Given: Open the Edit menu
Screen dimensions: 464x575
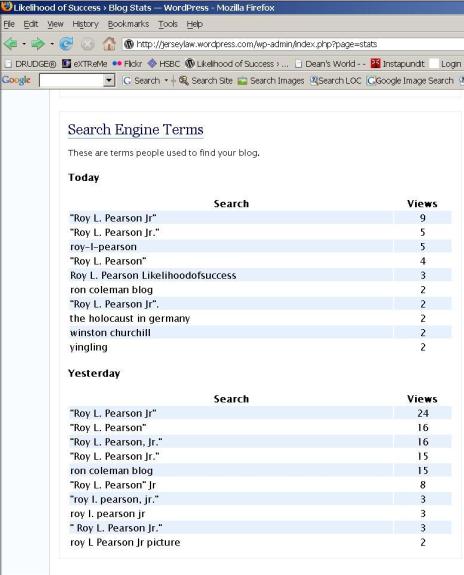Looking at the screenshot, I should click(31, 24).
